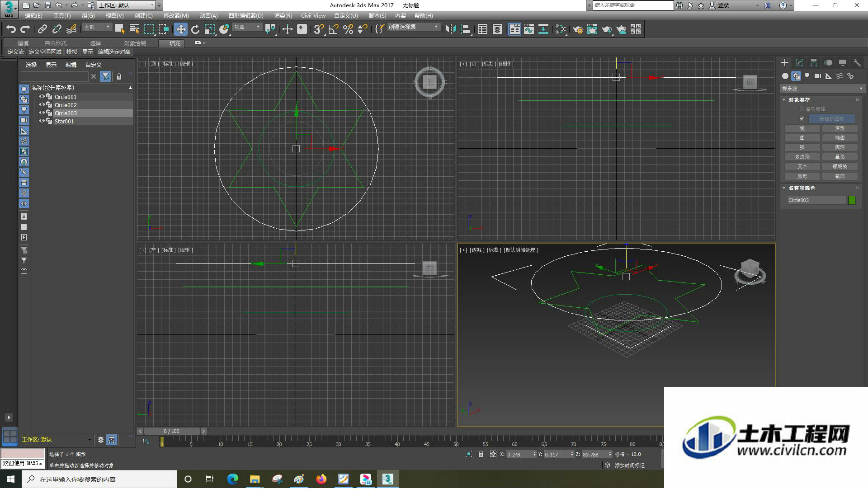
Task: Open the Rendered Frame Window
Action: (592, 29)
